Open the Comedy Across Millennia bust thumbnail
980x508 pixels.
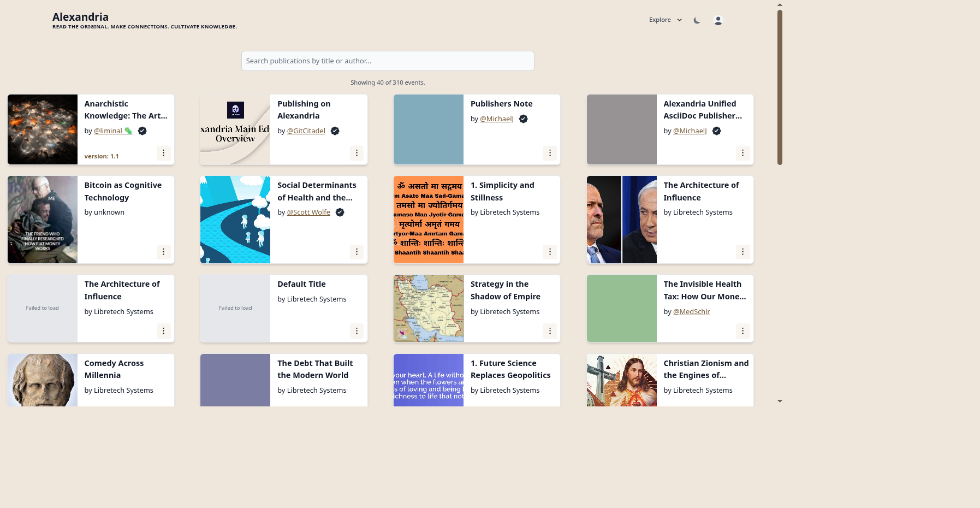(x=43, y=380)
